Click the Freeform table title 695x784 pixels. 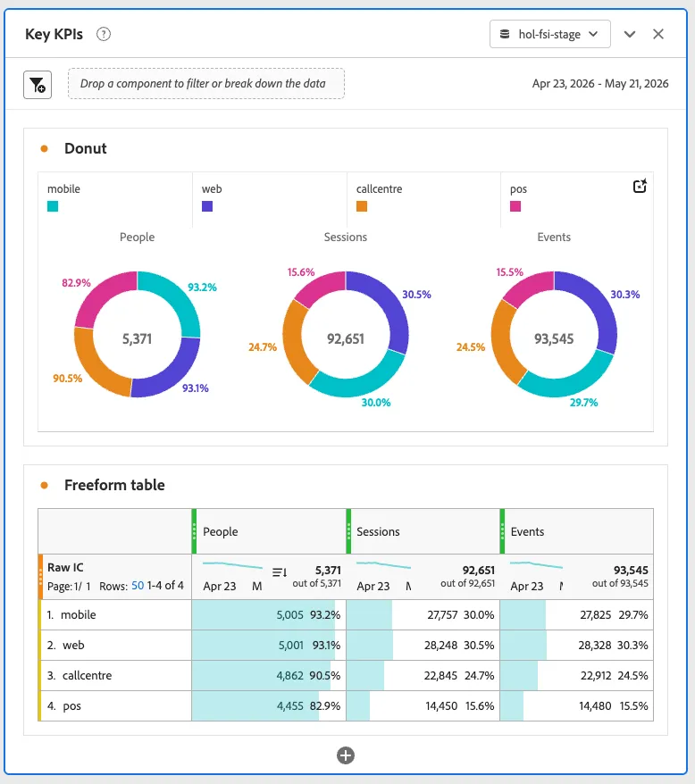[x=114, y=485]
